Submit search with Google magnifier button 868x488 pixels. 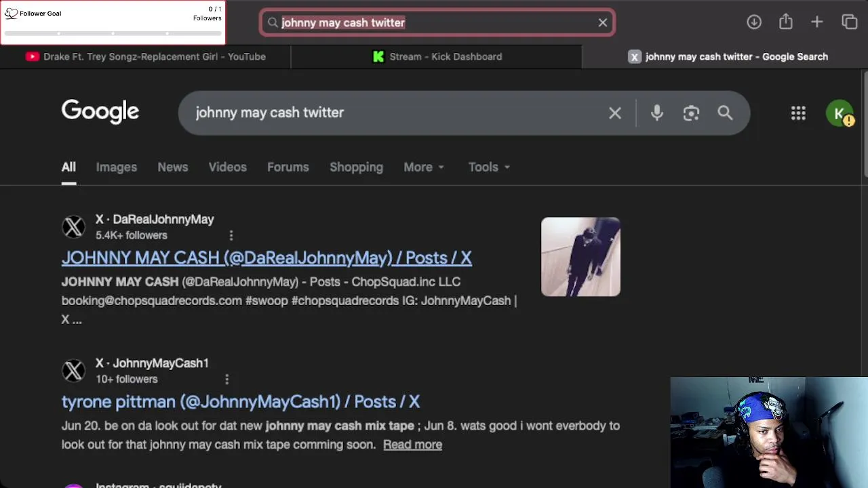725,113
